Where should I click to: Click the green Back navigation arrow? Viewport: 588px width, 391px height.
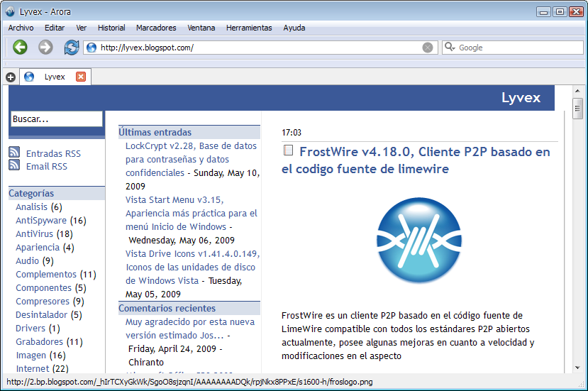[20, 48]
